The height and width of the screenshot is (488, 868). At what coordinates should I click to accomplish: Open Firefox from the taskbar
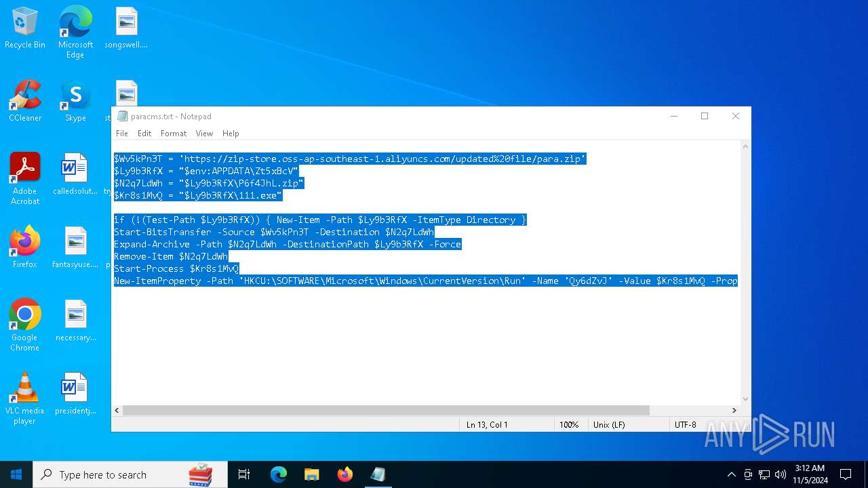tap(344, 474)
